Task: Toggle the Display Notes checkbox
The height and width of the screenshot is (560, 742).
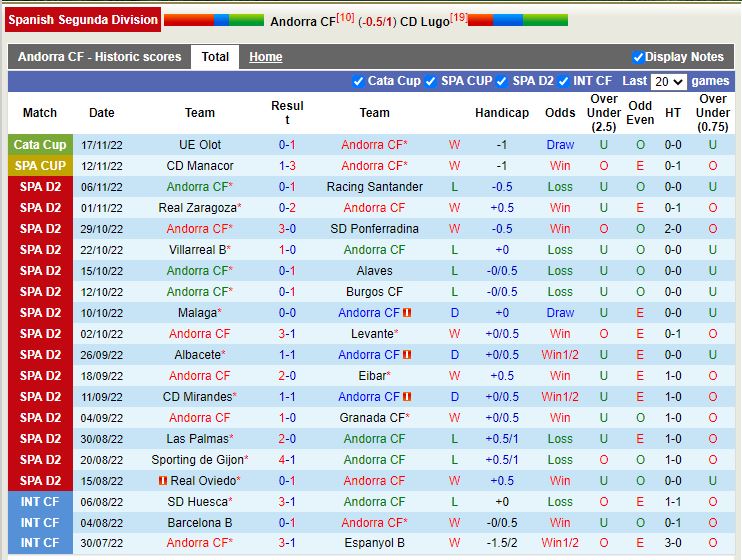Action: 638,57
